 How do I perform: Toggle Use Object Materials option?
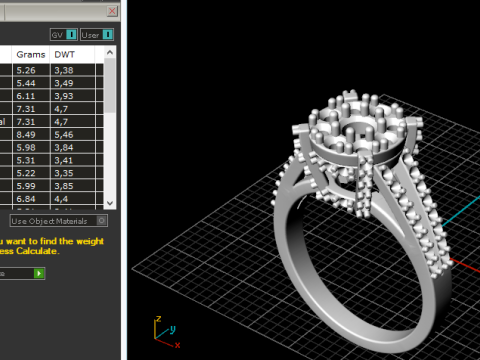tap(59, 221)
